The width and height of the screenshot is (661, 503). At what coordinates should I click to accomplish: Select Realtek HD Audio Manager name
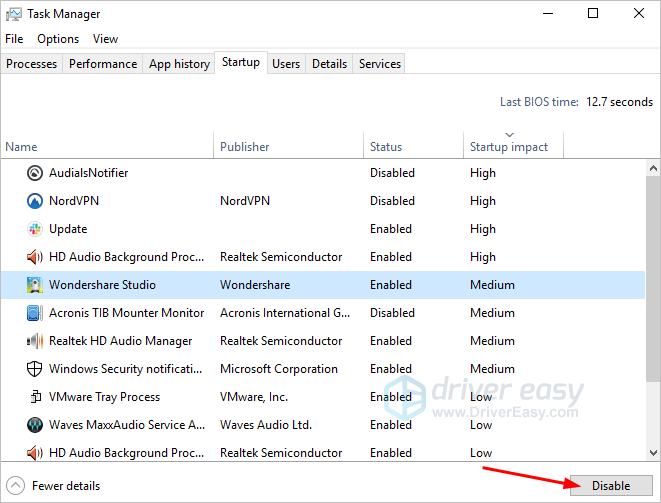[x=121, y=341]
